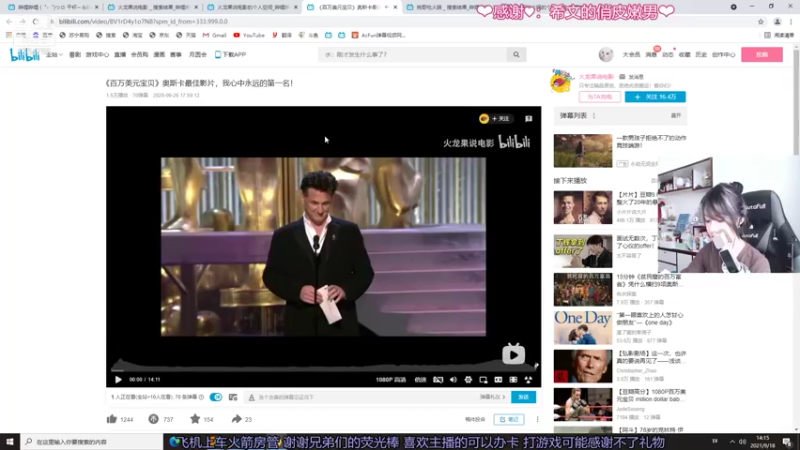Toggle subtitles icon in player controls
Image resolution: width=800 pixels, height=450 pixels.
[438, 380]
